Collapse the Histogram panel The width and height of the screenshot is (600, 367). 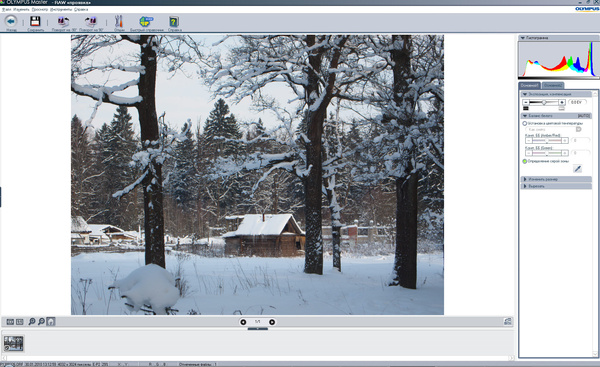pos(523,38)
